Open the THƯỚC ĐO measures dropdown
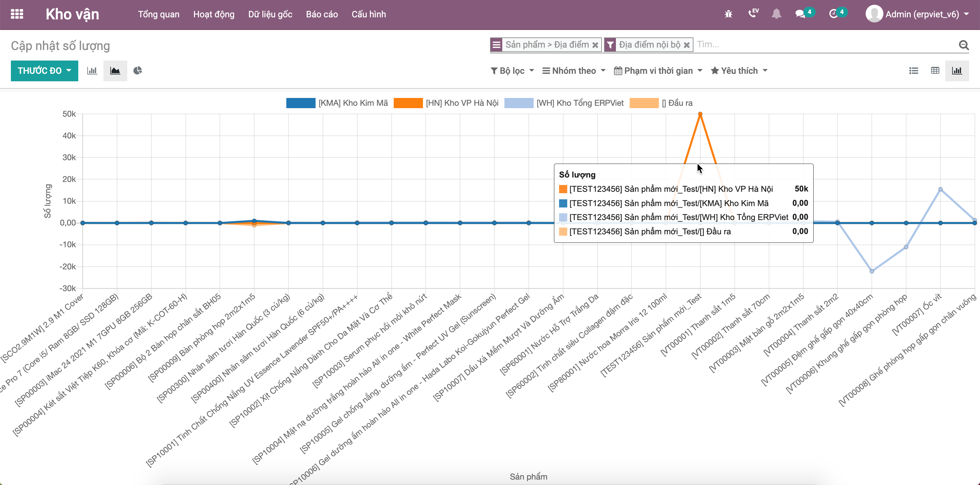Screen dimensions: 980x485 tap(45, 71)
